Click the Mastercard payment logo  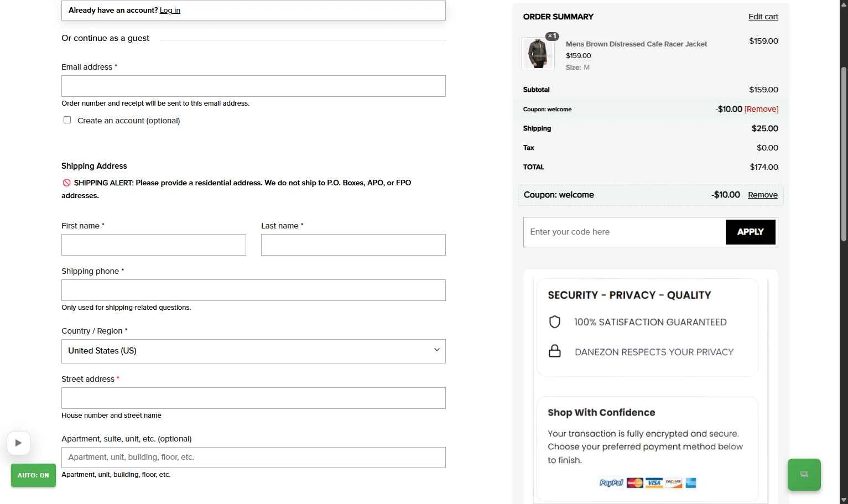[x=635, y=483]
